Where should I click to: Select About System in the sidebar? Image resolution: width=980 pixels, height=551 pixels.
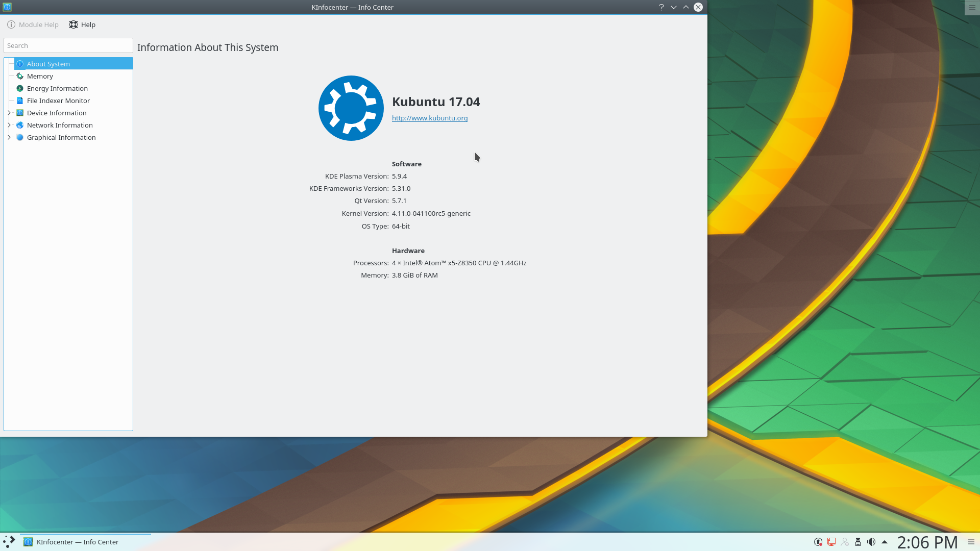coord(73,64)
